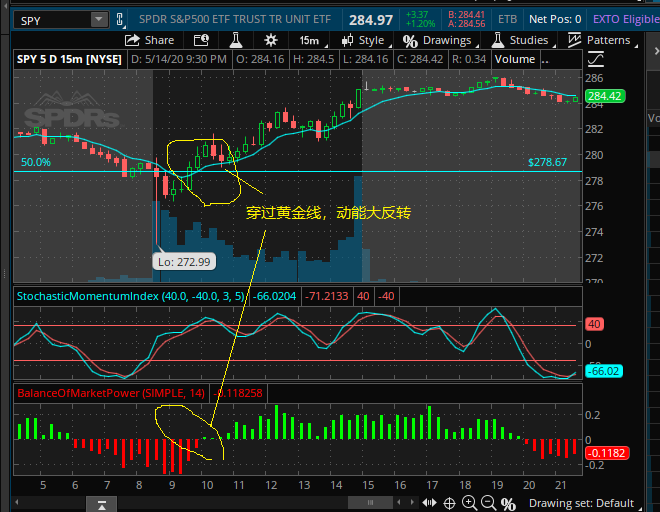
Task: Click the cyan -66.02 value bubble
Action: pyautogui.click(x=604, y=371)
